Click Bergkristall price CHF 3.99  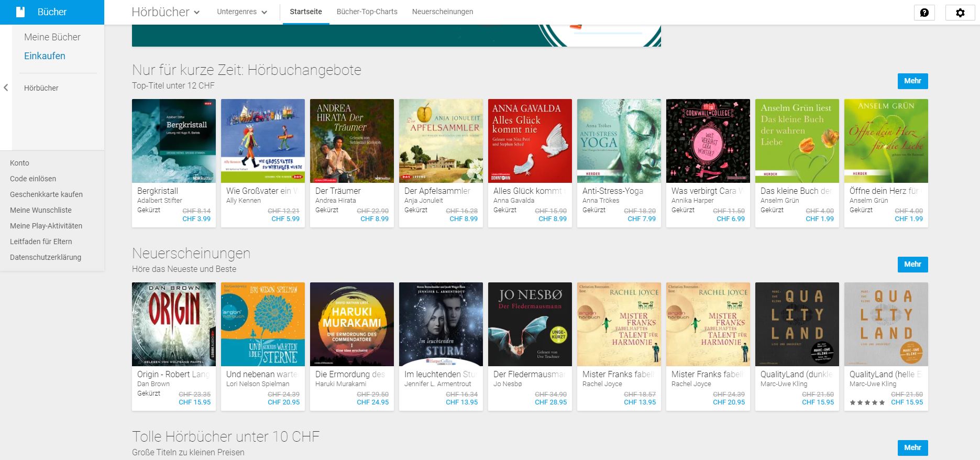point(196,219)
